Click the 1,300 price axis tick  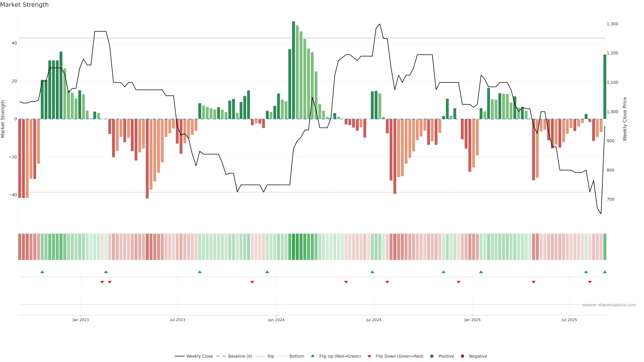[x=612, y=24]
